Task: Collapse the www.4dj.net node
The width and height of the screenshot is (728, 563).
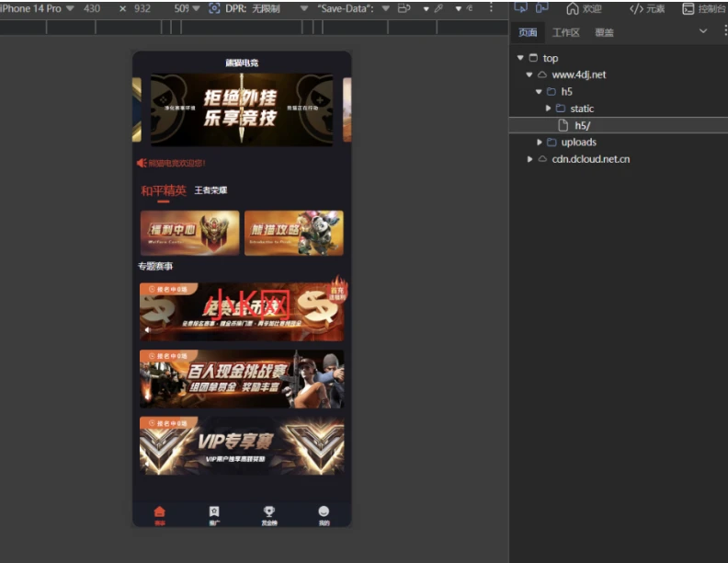Action: (529, 75)
